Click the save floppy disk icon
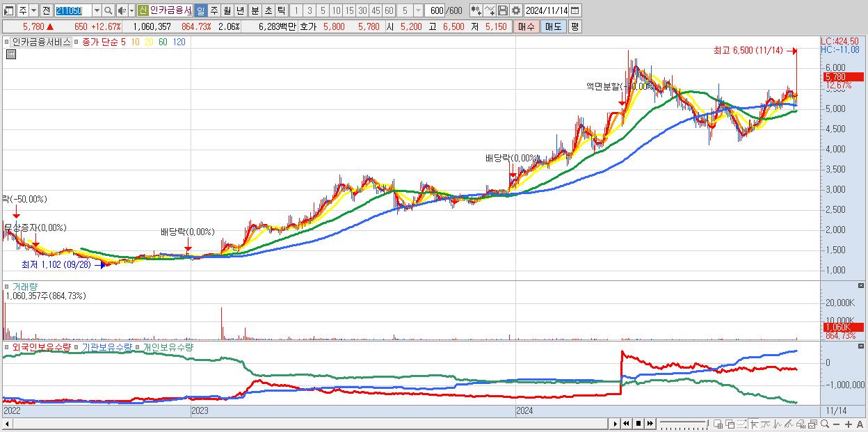This screenshot has width=868, height=432. (503, 10)
